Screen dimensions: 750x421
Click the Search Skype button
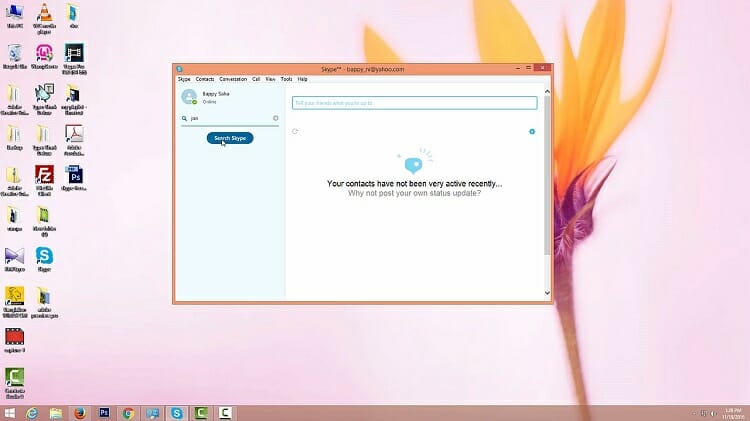pos(230,138)
